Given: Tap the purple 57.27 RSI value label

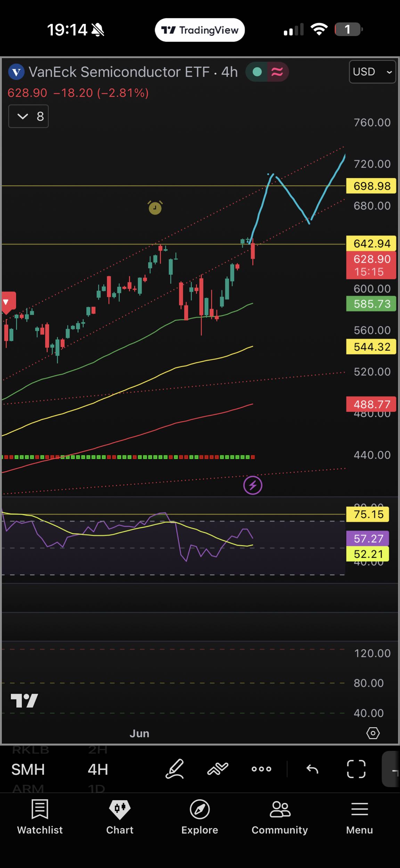Looking at the screenshot, I should point(368,539).
